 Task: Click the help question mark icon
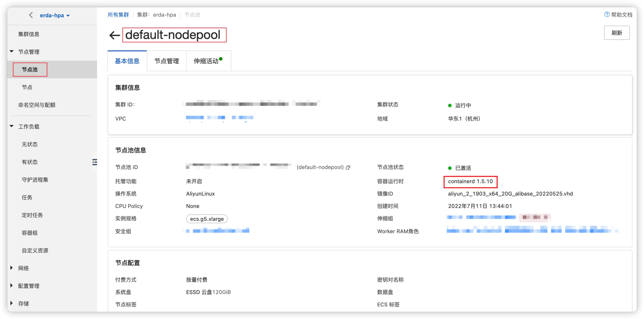click(607, 15)
